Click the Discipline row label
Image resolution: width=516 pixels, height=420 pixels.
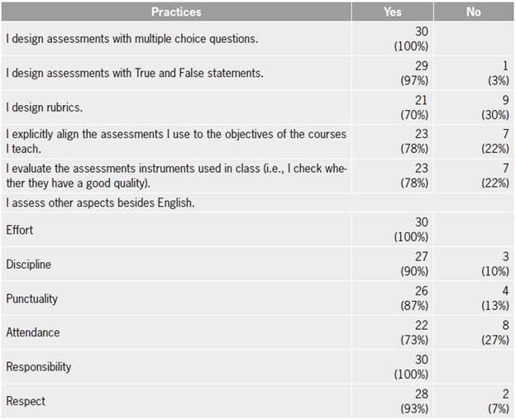click(29, 264)
